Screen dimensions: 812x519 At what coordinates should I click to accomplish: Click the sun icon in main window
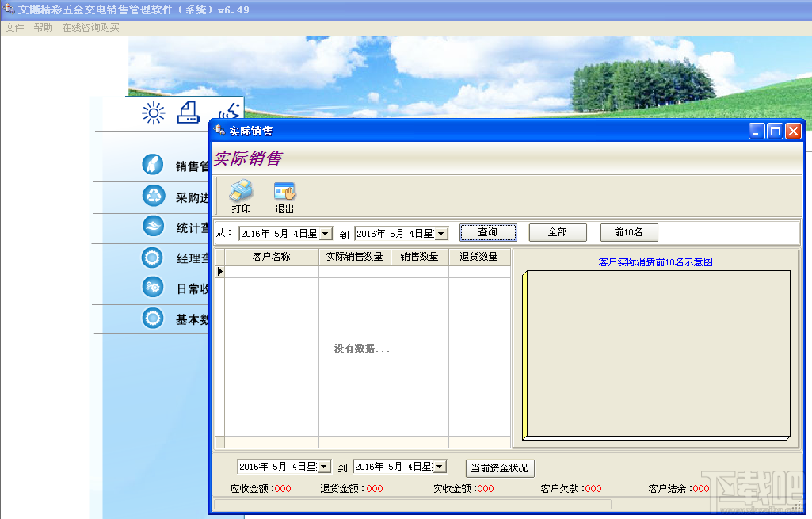point(153,113)
